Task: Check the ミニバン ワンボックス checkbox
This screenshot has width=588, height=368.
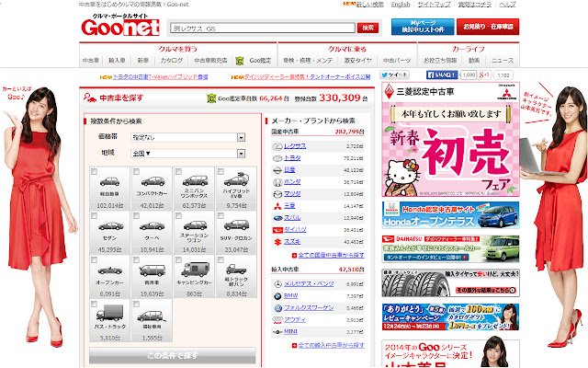Action: click(178, 172)
